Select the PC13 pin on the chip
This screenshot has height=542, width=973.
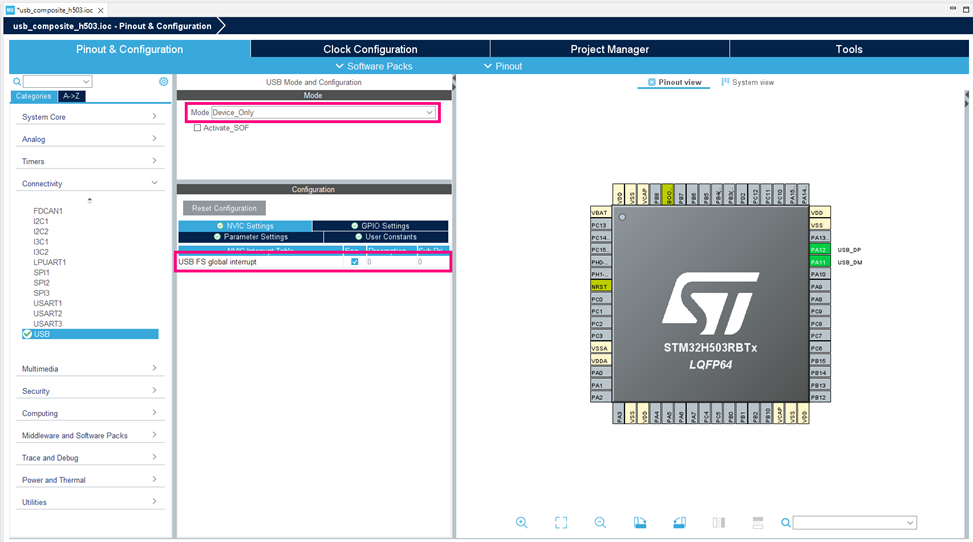tap(601, 225)
